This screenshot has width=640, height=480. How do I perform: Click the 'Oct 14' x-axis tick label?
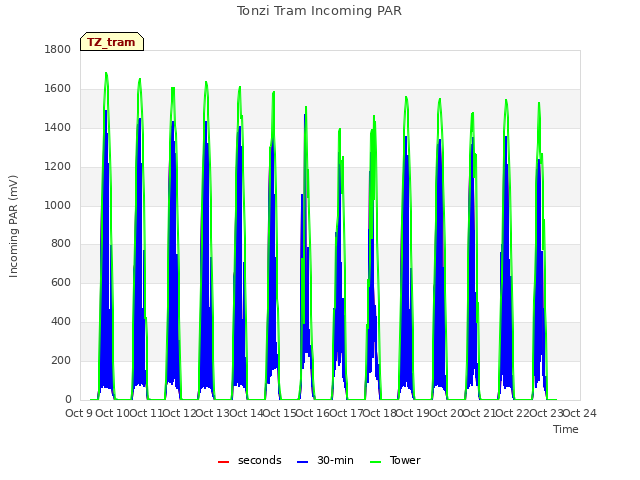(x=246, y=413)
